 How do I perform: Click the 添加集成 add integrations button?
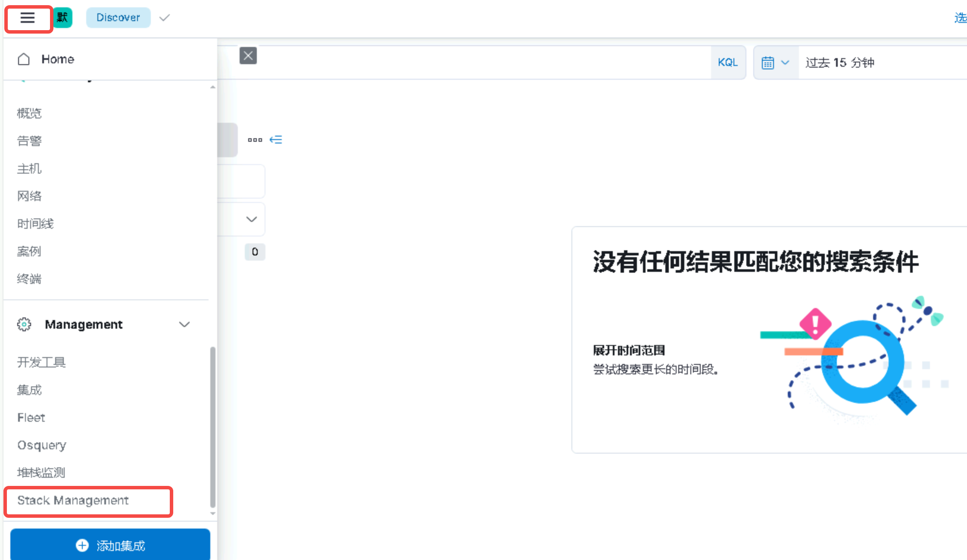(x=110, y=545)
